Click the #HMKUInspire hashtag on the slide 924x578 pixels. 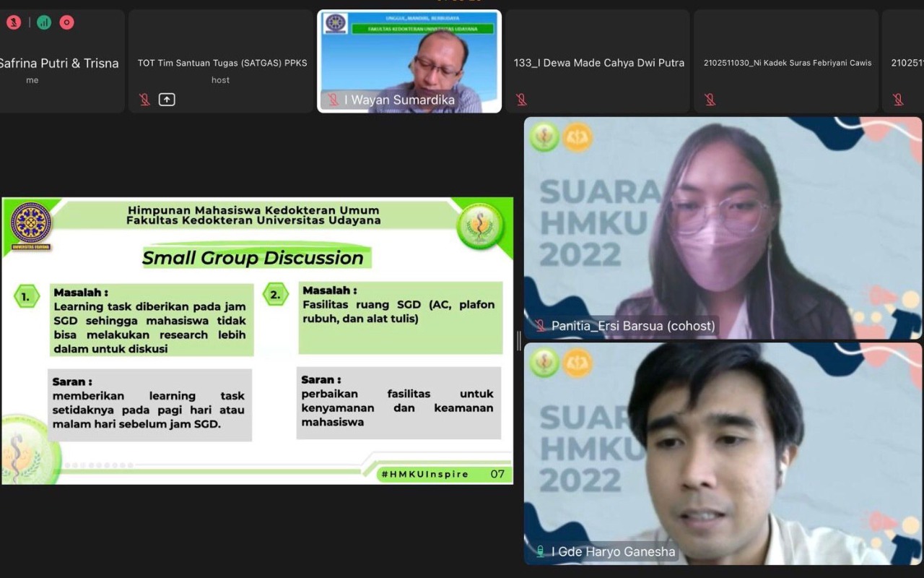pos(424,475)
